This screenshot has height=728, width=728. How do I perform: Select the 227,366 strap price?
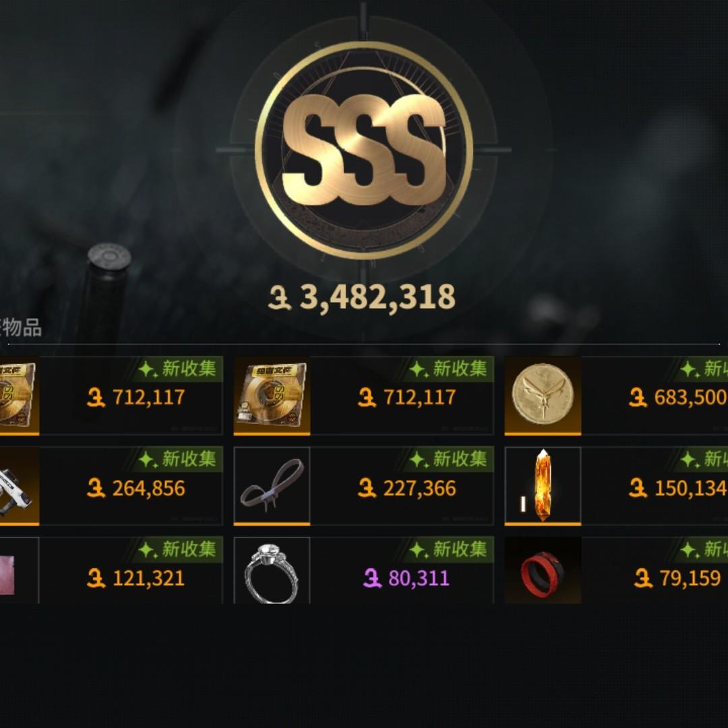pos(407,489)
